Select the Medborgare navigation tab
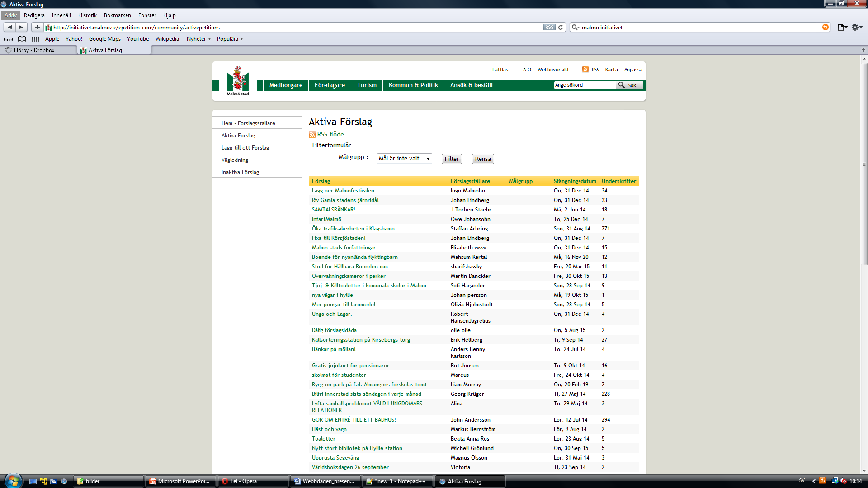868x488 pixels. pos(286,85)
